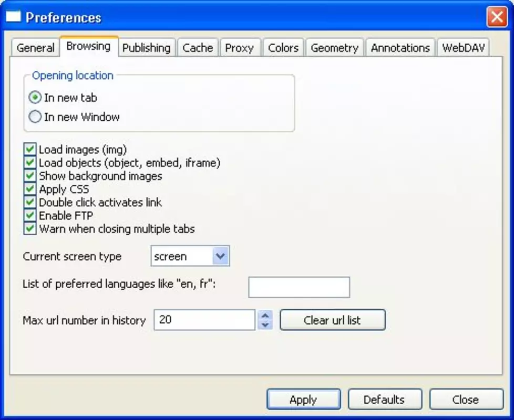Image resolution: width=514 pixels, height=420 pixels.
Task: Disable Warn when closing multiple tabs
Action: 30,228
